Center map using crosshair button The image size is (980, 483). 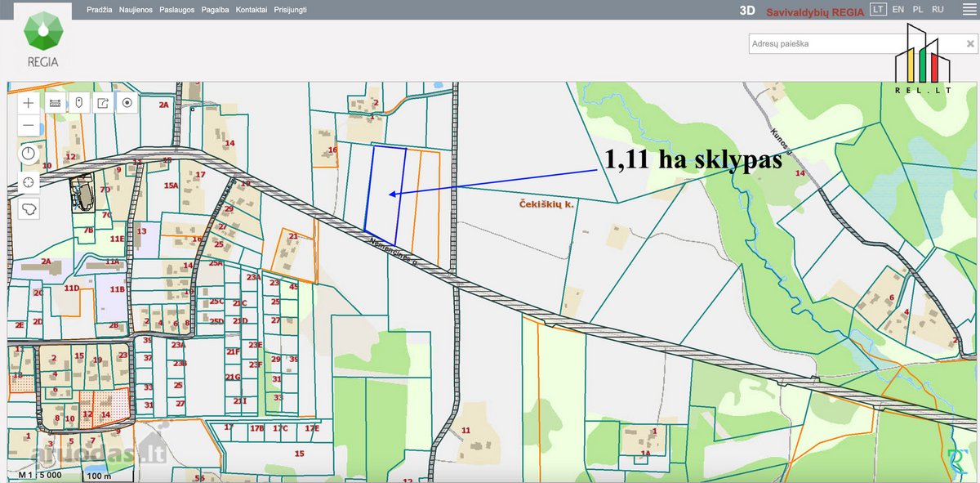point(29,181)
